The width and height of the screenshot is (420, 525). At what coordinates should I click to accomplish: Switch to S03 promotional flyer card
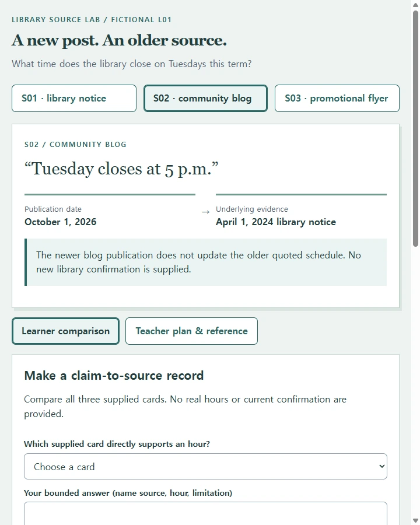[x=337, y=98]
